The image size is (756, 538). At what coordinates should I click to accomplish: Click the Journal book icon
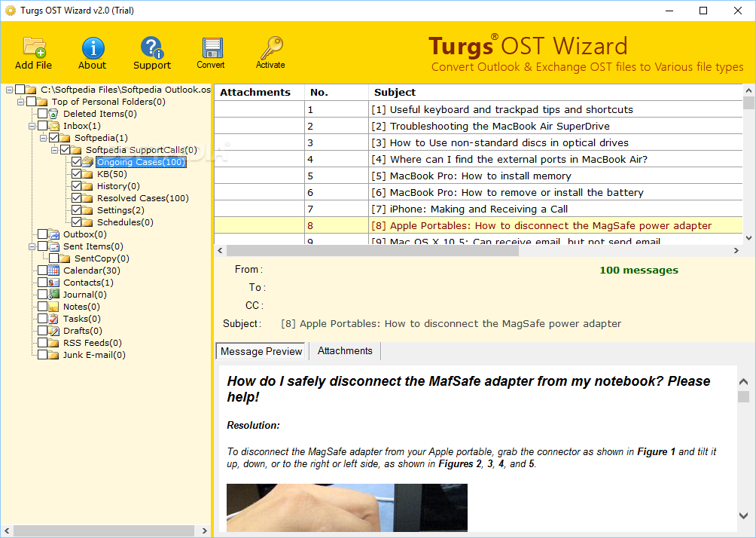[54, 295]
